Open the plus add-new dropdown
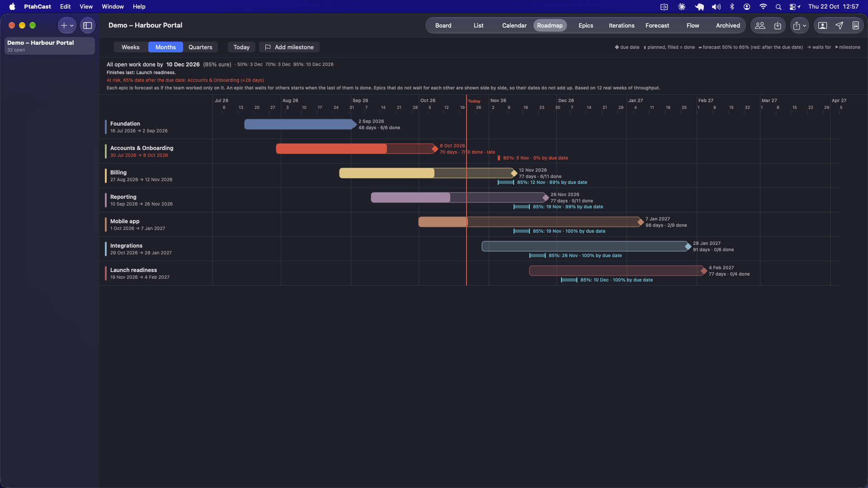 [67, 26]
